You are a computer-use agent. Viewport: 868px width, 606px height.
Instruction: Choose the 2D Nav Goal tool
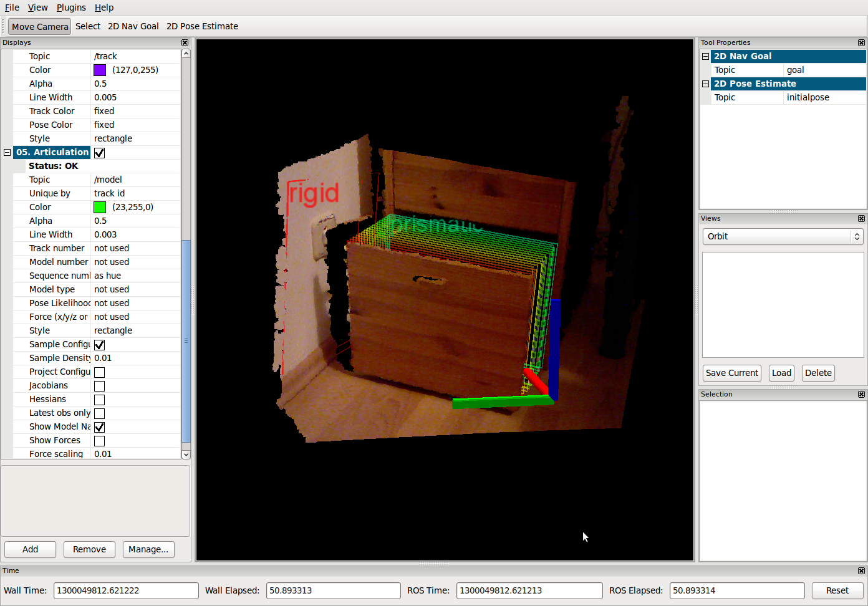[133, 27]
